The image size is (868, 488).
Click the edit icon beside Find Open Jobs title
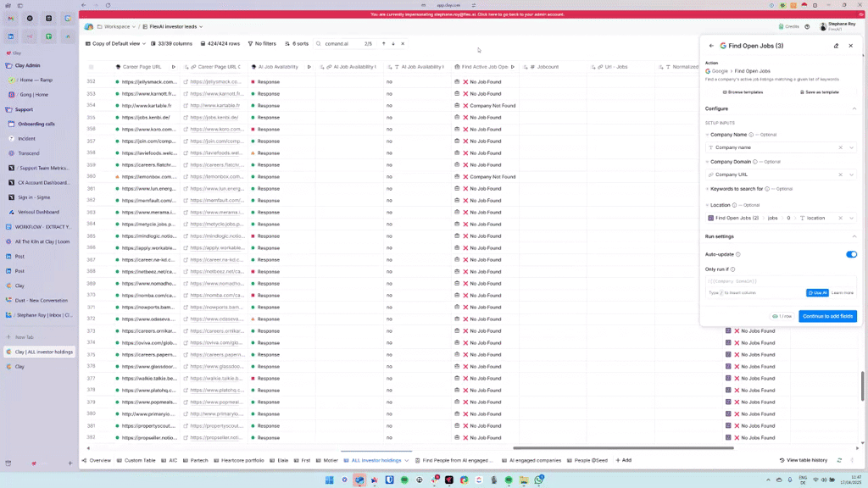click(836, 46)
